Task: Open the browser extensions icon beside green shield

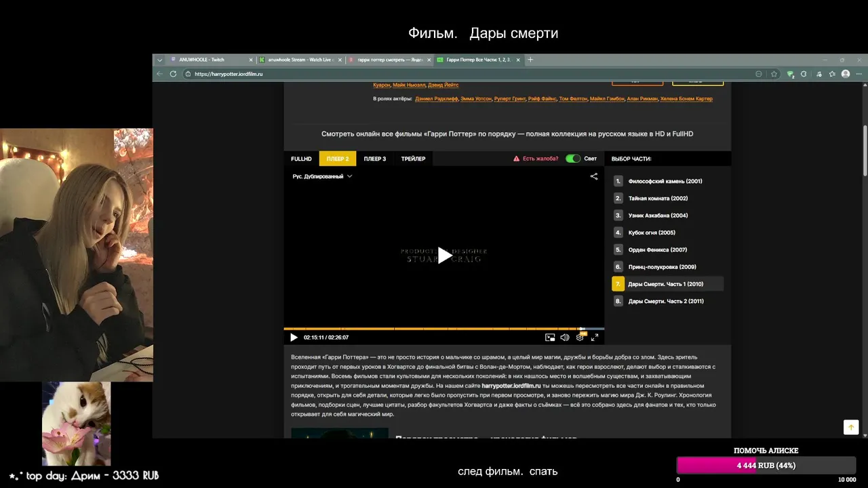Action: click(804, 74)
